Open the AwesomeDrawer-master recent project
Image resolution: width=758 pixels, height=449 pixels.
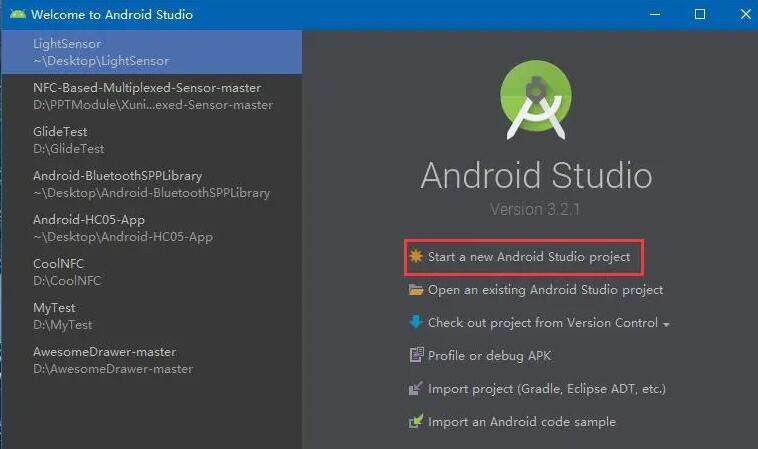[x=152, y=360]
